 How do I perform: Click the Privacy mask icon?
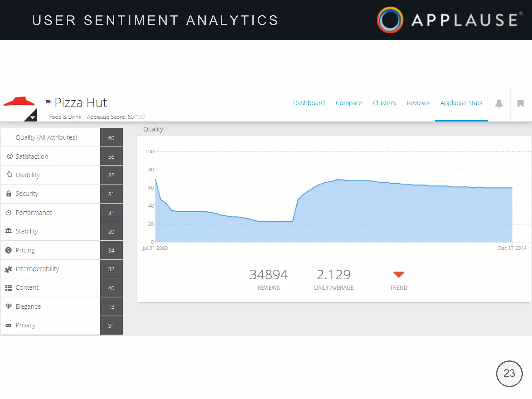(9, 325)
